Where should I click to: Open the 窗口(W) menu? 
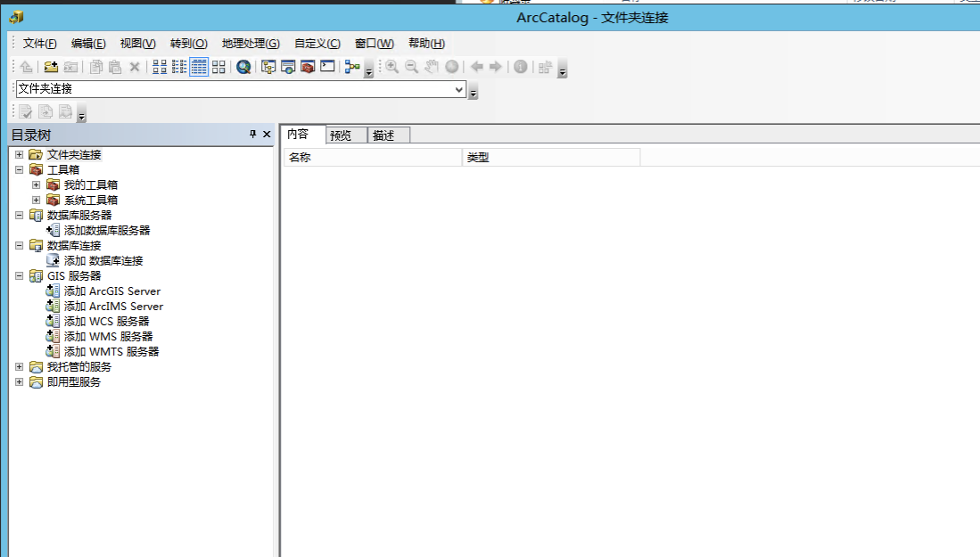click(x=375, y=43)
